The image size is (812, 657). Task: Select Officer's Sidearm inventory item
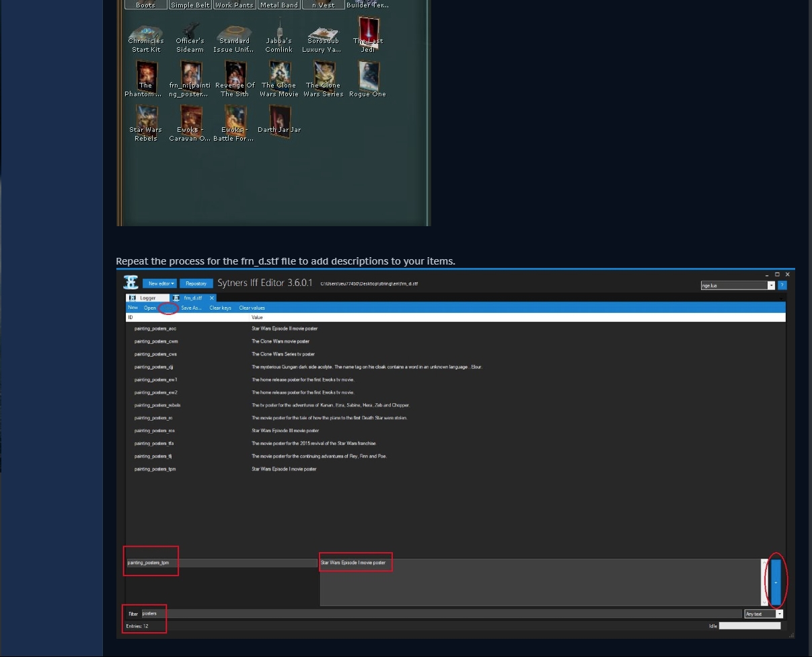coord(190,37)
